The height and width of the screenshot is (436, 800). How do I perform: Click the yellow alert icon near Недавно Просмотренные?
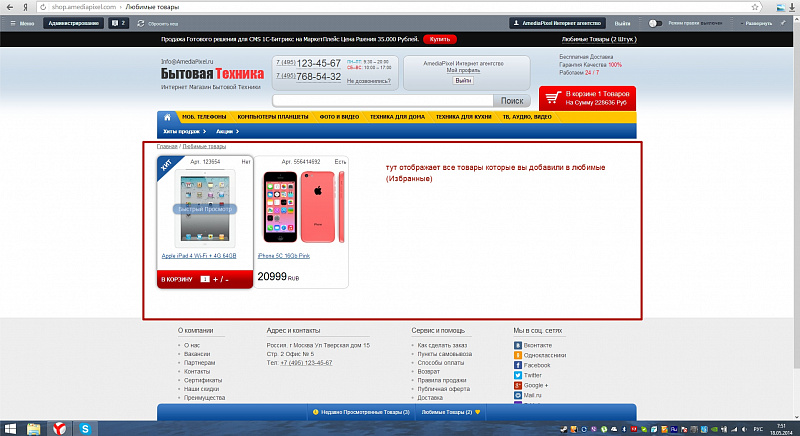(315, 412)
